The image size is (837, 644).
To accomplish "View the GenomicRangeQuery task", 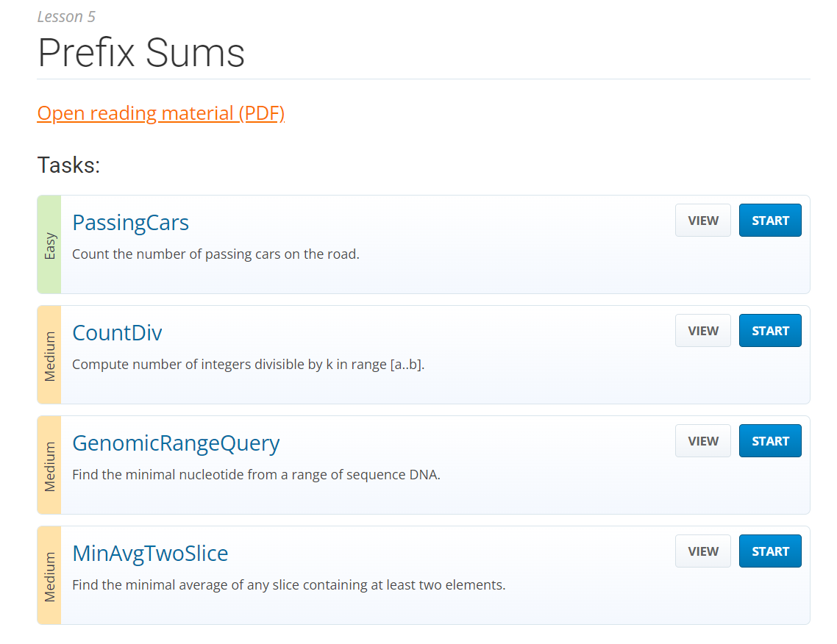I will coord(702,441).
